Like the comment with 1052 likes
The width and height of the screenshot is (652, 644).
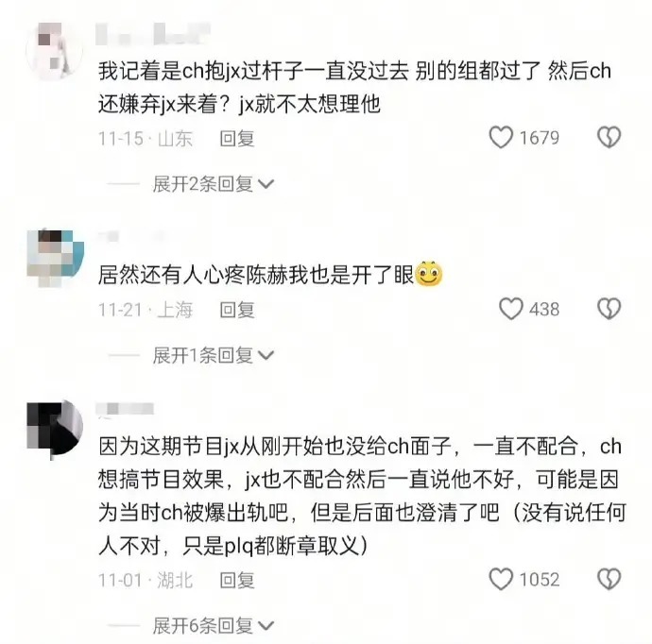click(501, 579)
